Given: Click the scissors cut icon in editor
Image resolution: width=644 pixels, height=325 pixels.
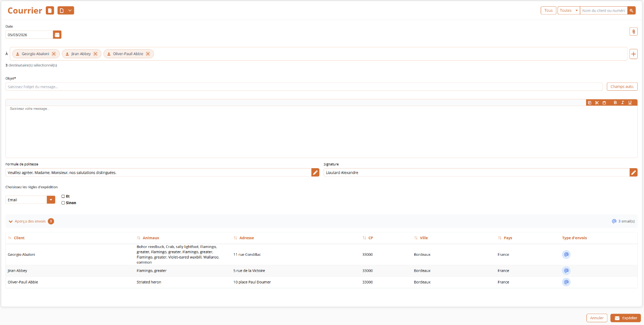Looking at the screenshot, I should (x=597, y=103).
